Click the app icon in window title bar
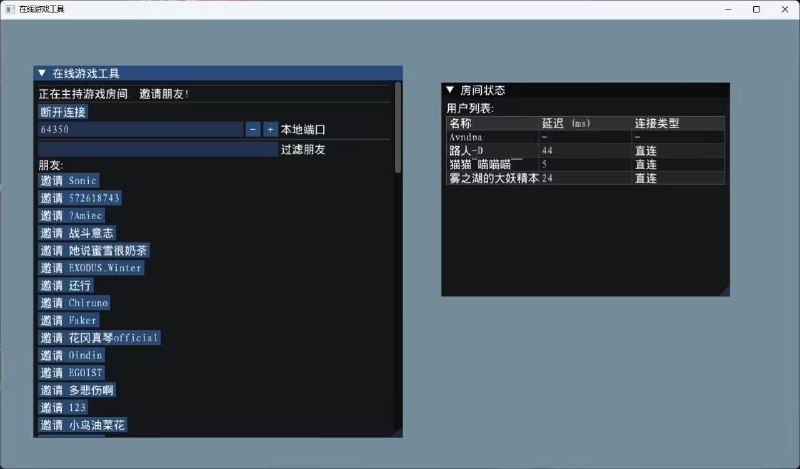Image resolution: width=800 pixels, height=469 pixels. (10, 9)
